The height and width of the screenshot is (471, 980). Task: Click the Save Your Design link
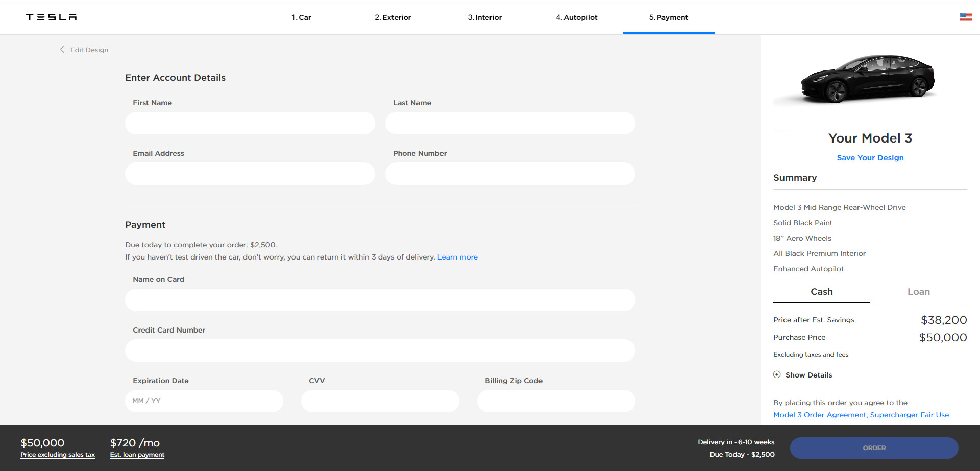(870, 158)
